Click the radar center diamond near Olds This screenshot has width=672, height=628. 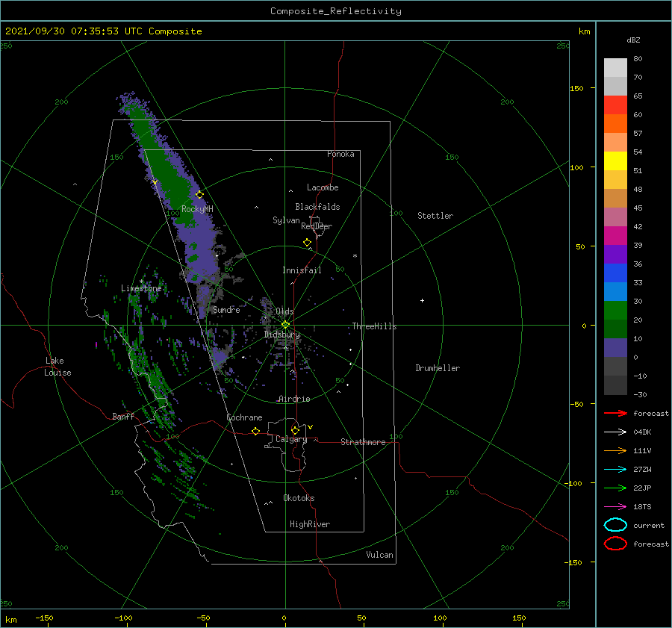tap(285, 325)
